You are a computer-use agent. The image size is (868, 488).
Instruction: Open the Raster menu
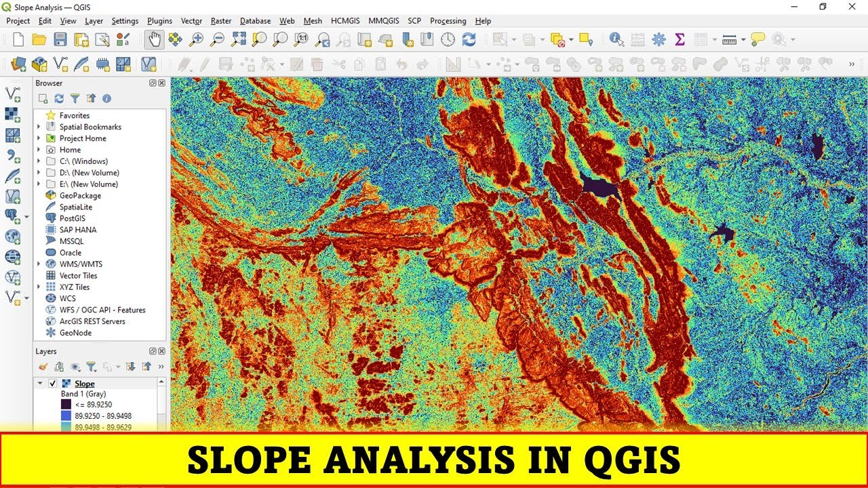click(x=221, y=21)
